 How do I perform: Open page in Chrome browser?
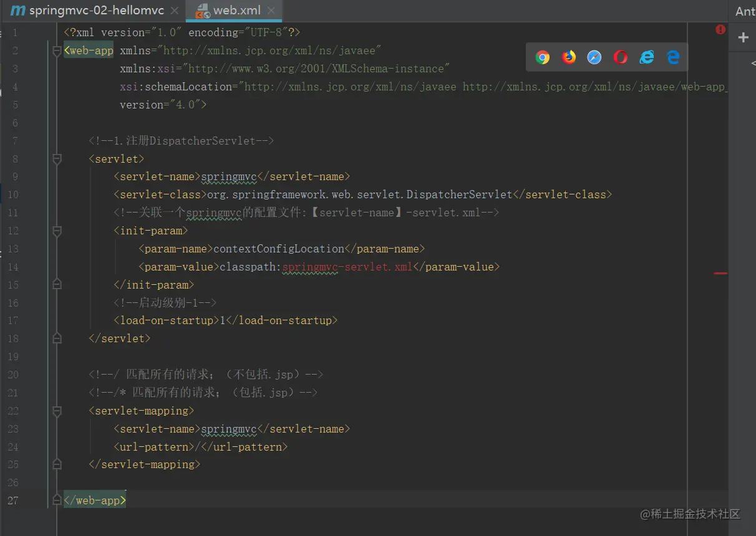(543, 57)
